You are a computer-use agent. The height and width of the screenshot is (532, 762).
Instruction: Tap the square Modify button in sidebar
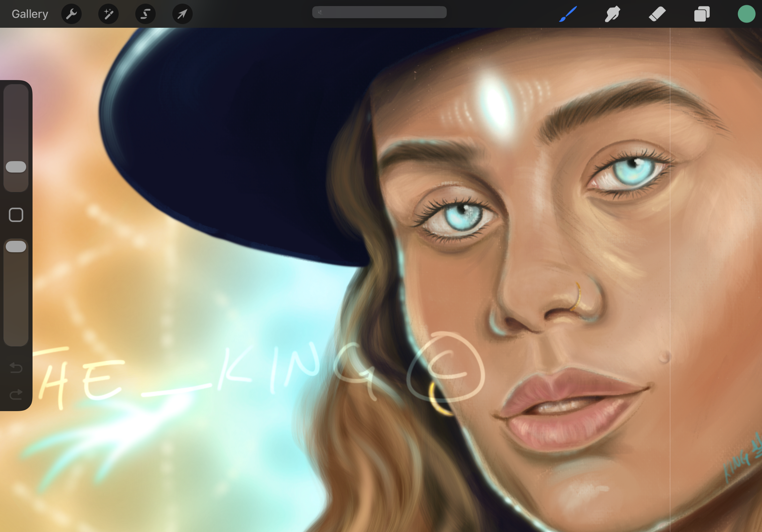click(16, 215)
